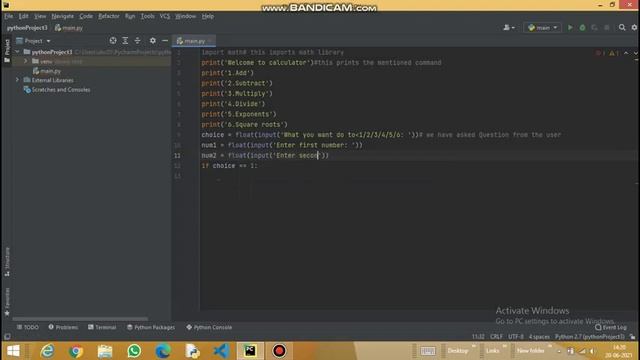Open the File menu
The width and height of the screenshot is (640, 360).
tap(9, 16)
